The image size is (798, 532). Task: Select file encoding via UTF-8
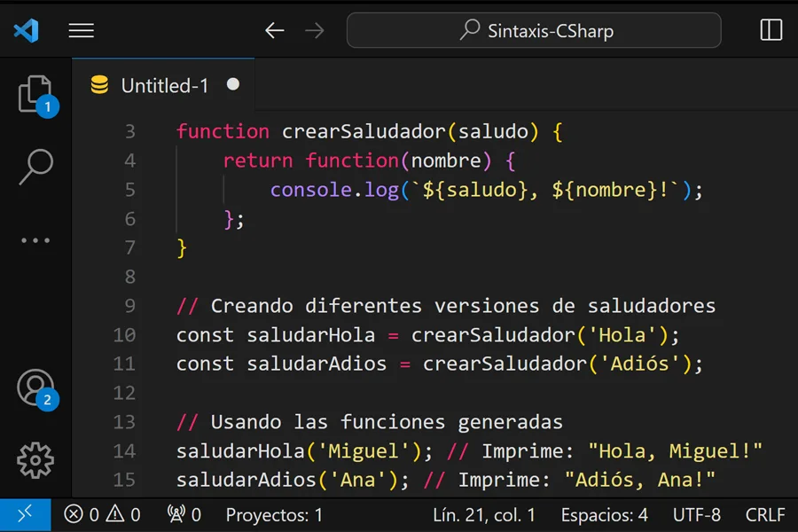[x=696, y=514]
